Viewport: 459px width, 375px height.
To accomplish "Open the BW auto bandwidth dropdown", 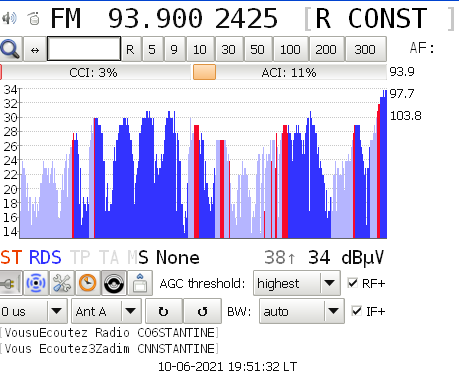I will 302,311.
